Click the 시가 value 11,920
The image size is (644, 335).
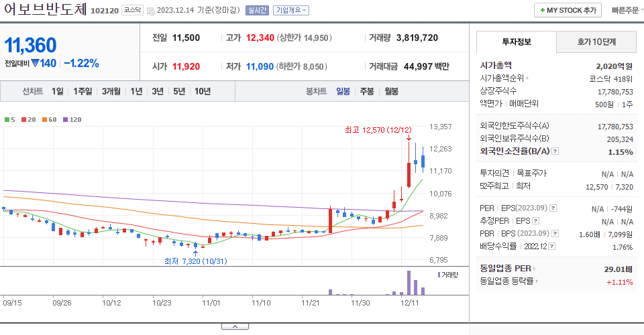click(x=186, y=66)
